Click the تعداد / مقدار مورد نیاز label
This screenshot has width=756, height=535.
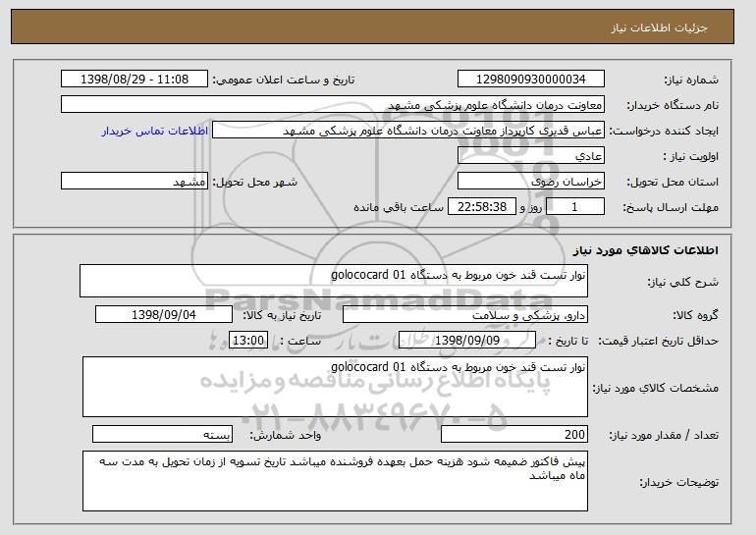[x=664, y=435]
